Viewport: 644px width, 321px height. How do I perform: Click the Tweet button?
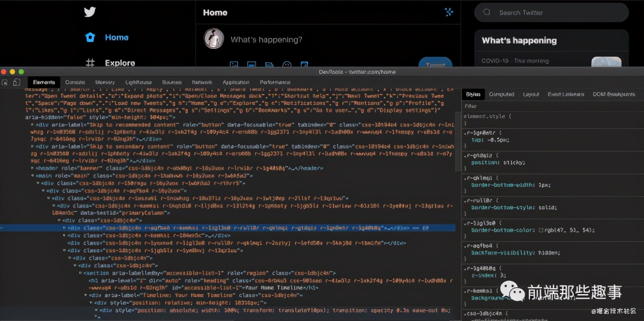pyautogui.click(x=435, y=64)
